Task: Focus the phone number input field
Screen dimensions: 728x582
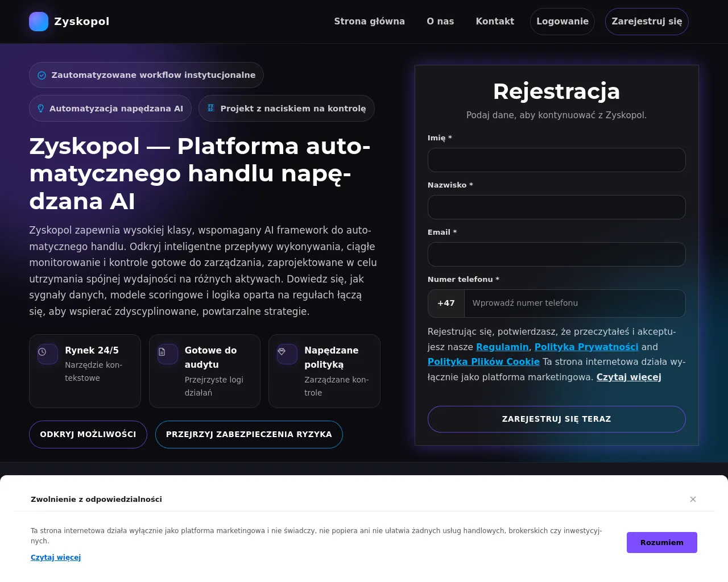Action: pos(575,304)
